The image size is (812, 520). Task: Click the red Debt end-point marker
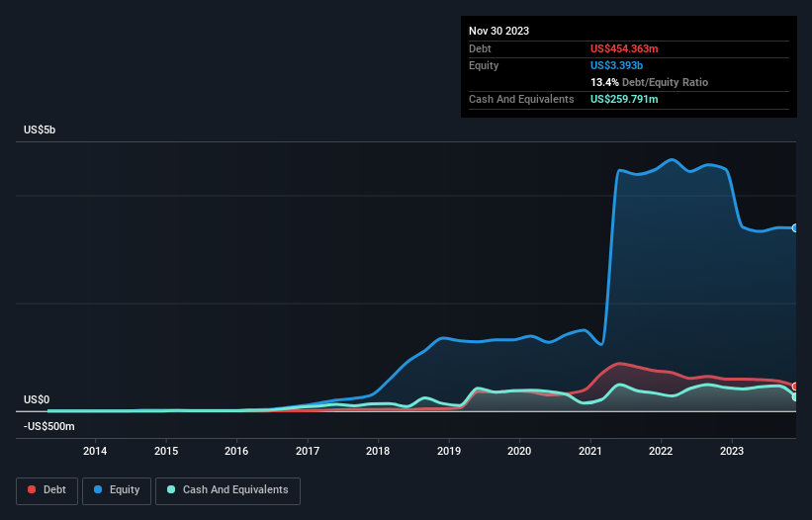point(795,387)
